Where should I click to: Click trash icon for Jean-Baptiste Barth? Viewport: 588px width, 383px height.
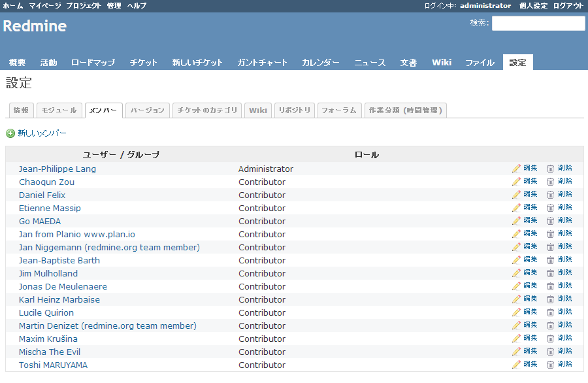click(550, 260)
